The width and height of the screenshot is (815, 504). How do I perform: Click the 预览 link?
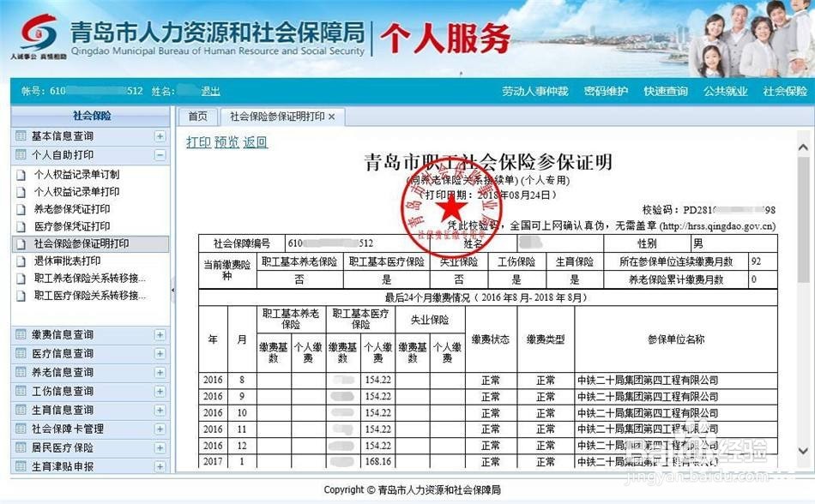[226, 142]
